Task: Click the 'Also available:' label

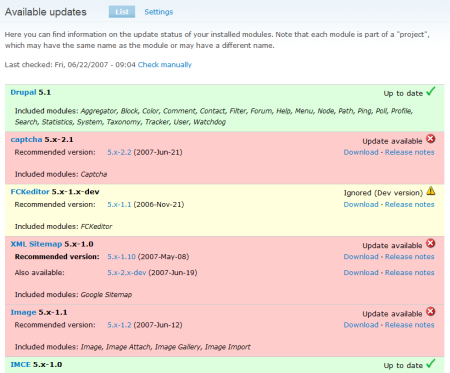Action: (40, 273)
